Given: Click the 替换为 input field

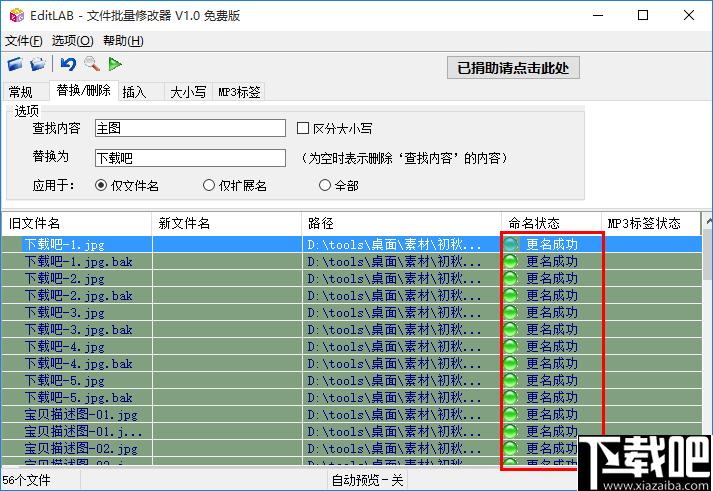Looking at the screenshot, I should [190, 158].
